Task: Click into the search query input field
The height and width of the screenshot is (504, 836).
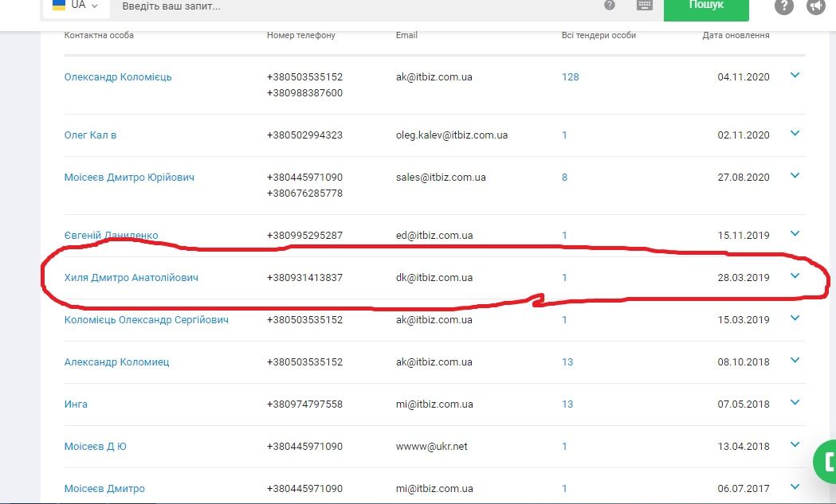Action: coord(351,6)
